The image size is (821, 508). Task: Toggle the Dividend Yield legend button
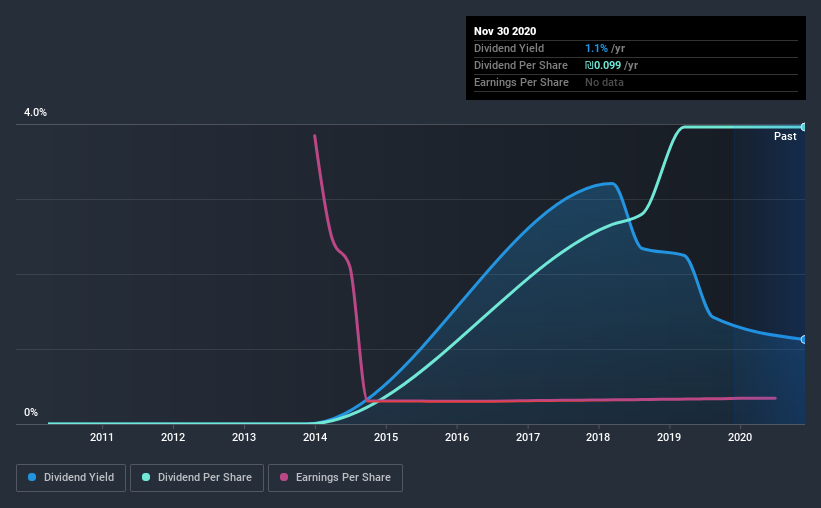(71, 478)
